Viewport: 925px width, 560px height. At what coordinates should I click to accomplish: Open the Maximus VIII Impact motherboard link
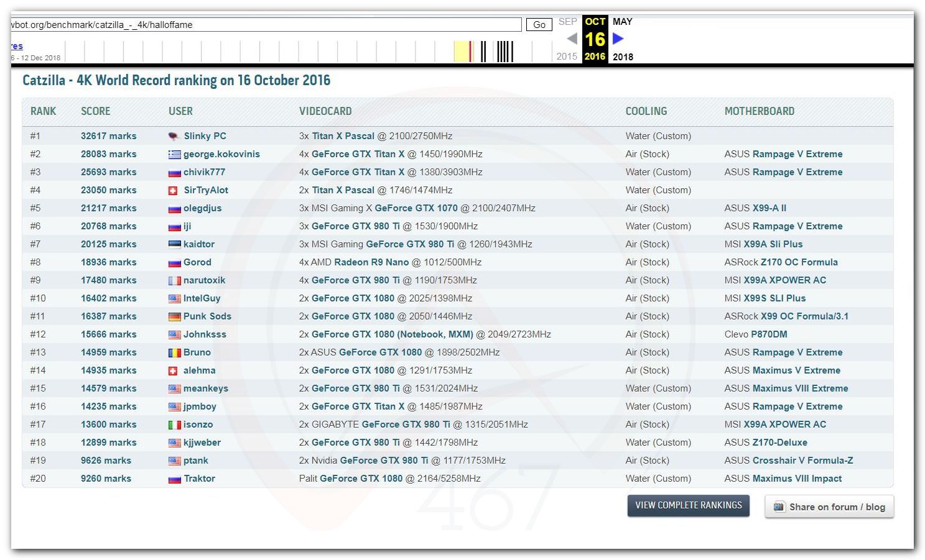point(797,479)
